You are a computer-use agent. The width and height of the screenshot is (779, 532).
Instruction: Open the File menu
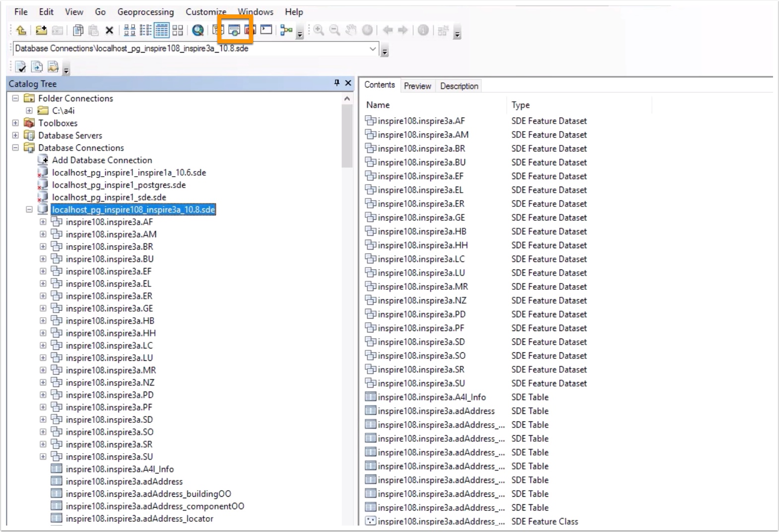(x=21, y=12)
